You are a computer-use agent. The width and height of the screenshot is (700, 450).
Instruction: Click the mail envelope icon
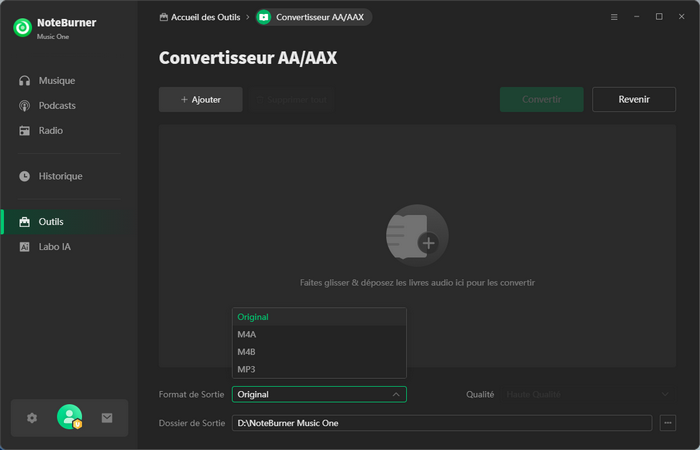click(x=107, y=418)
